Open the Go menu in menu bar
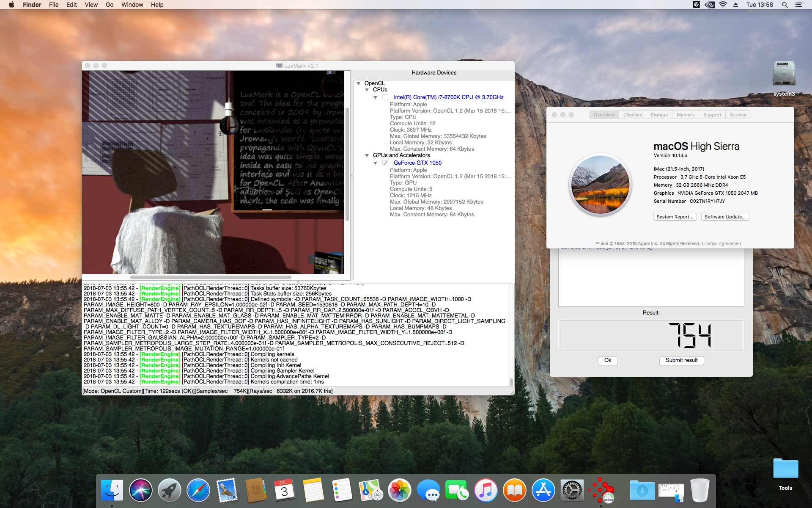812x508 pixels. tap(110, 5)
